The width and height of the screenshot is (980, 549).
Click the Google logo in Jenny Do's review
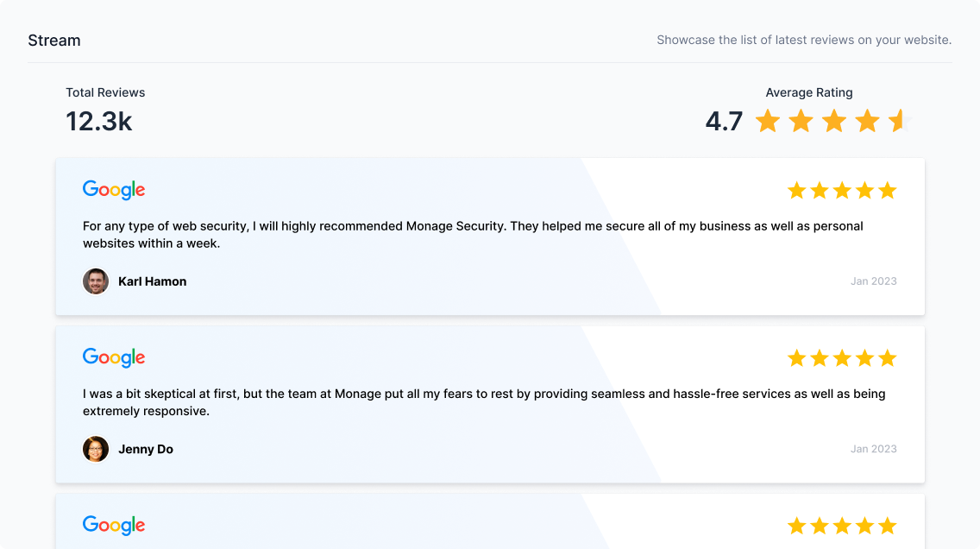pos(114,357)
